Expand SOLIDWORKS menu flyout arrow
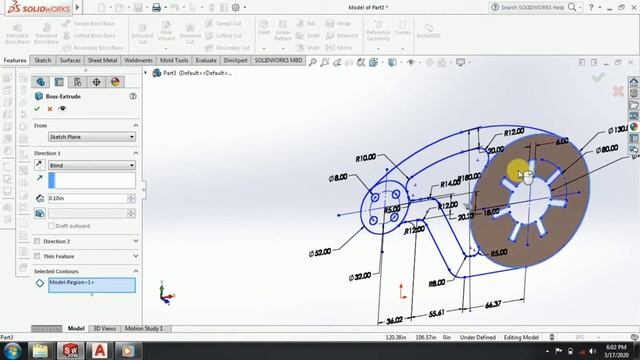The height and width of the screenshot is (360, 640). [x=77, y=7]
